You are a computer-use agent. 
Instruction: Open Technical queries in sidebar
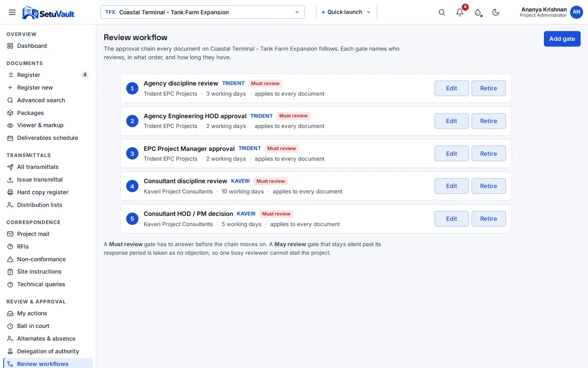tap(48, 284)
